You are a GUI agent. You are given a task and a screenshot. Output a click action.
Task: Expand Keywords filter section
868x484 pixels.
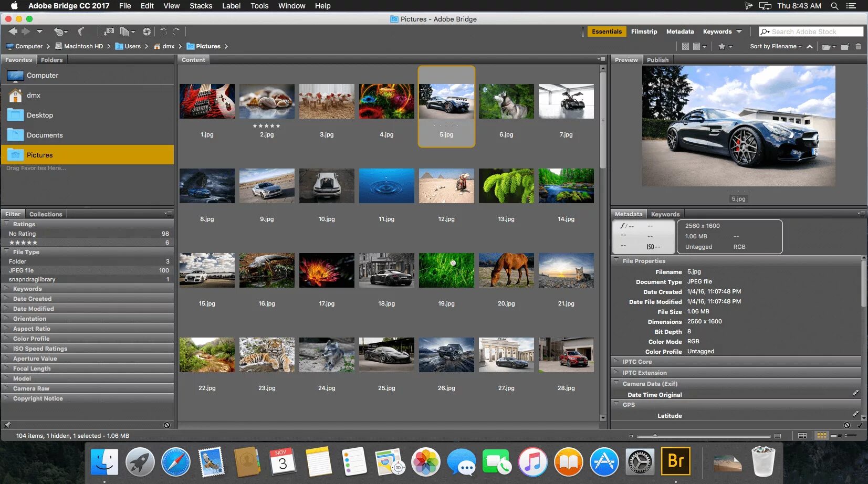(x=87, y=289)
